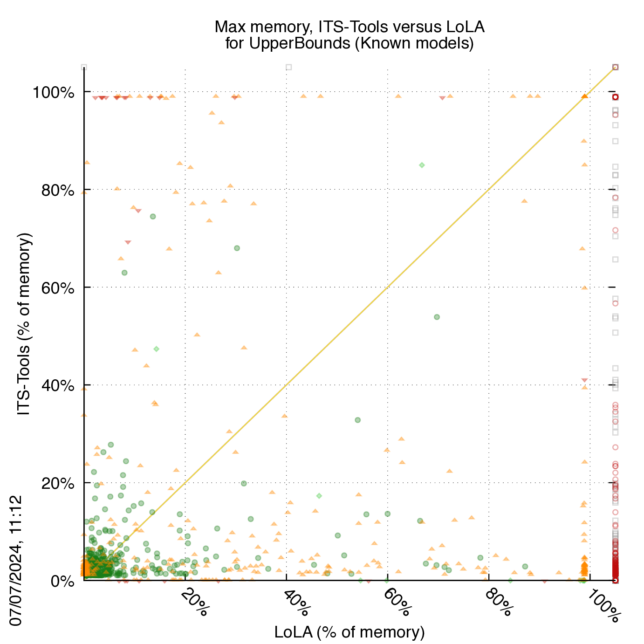This screenshot has height=644, width=644.
Task: Click the green circle point near 13% LoLA, 74% ITS-Tools
Action: 152,216
